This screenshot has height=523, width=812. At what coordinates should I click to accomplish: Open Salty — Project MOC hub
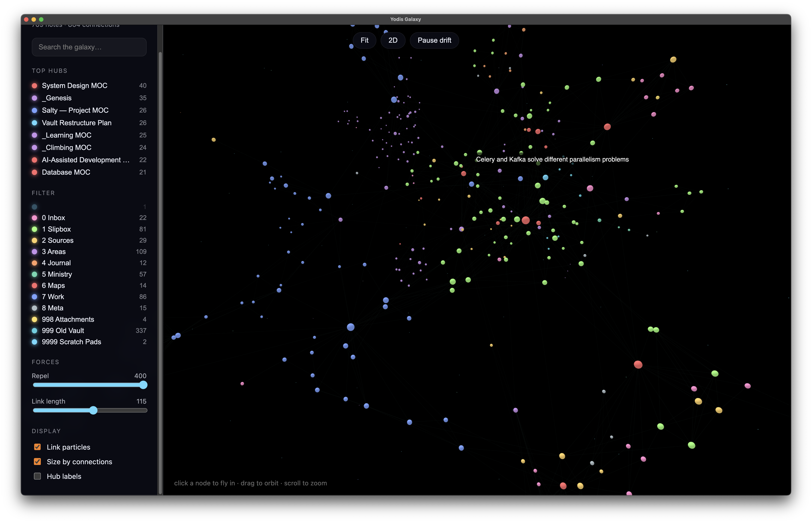pyautogui.click(x=89, y=110)
